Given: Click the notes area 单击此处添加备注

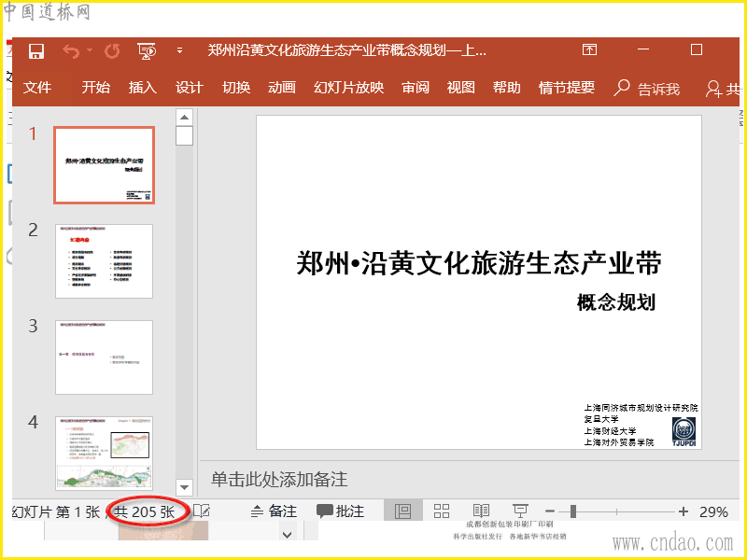Looking at the screenshot, I should click(x=279, y=480).
